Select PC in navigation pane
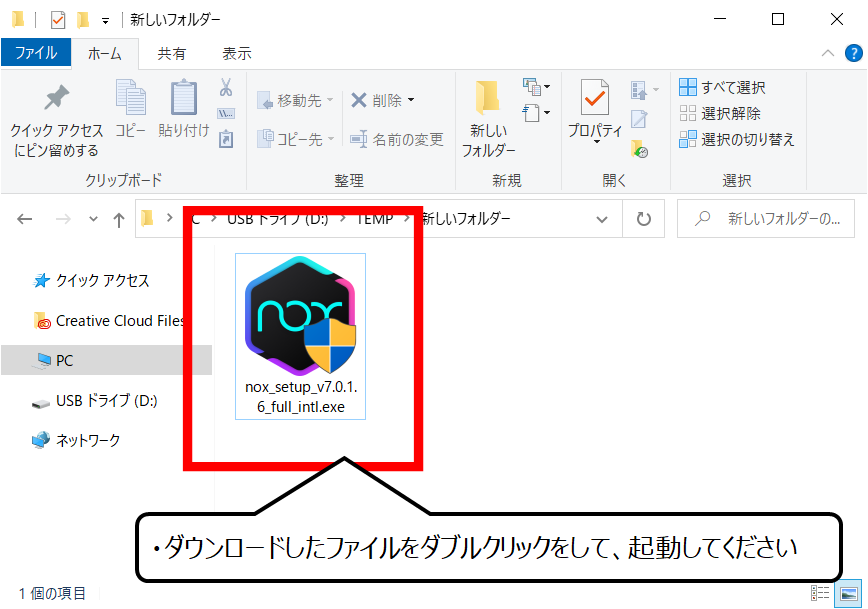The width and height of the screenshot is (868, 609). tap(106, 360)
